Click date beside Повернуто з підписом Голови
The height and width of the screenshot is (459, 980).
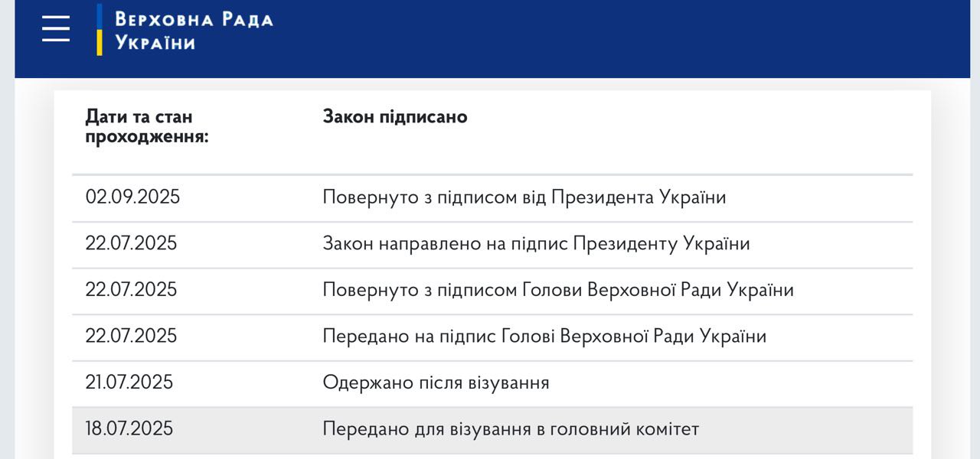click(131, 290)
